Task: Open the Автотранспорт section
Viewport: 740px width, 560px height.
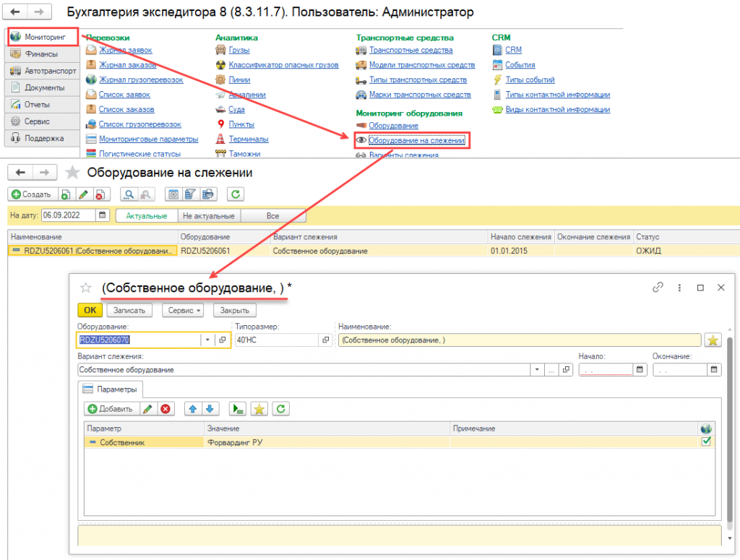Action: (x=43, y=71)
